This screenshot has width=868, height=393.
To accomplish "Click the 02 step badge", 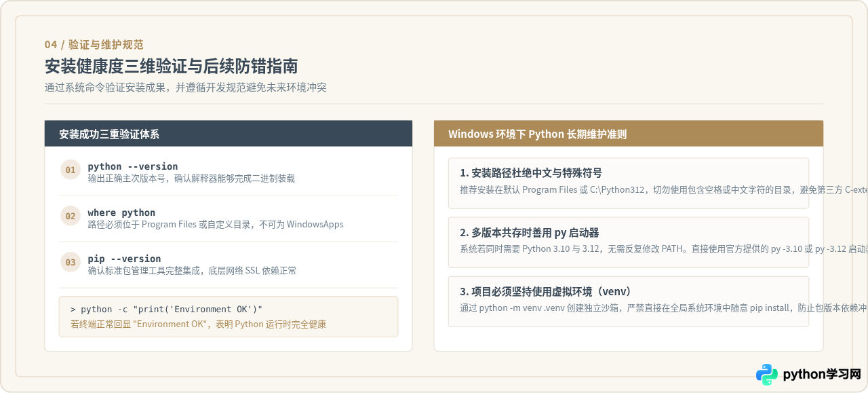I will (71, 216).
